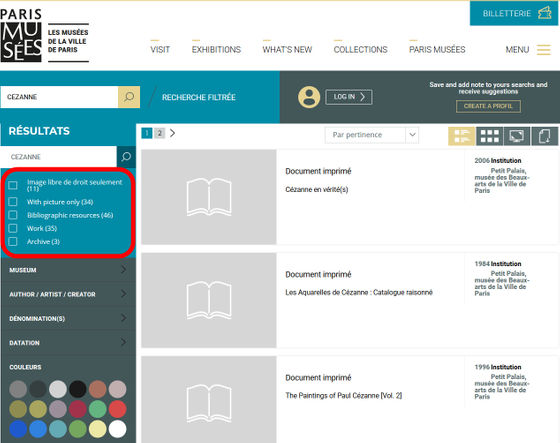Image resolution: width=560 pixels, height=443 pixels.
Task: Pick the crimson color swatch
Action: (x=78, y=409)
